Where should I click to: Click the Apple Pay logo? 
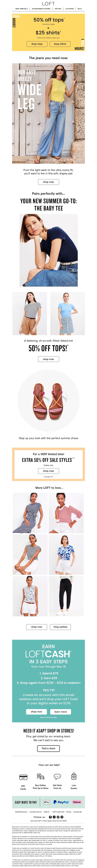(47, 802)
